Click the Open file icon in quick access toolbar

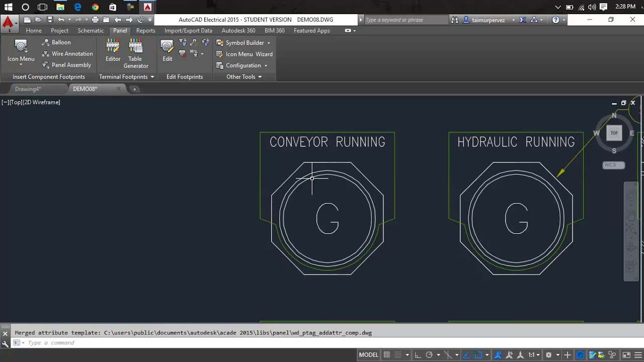point(38,20)
